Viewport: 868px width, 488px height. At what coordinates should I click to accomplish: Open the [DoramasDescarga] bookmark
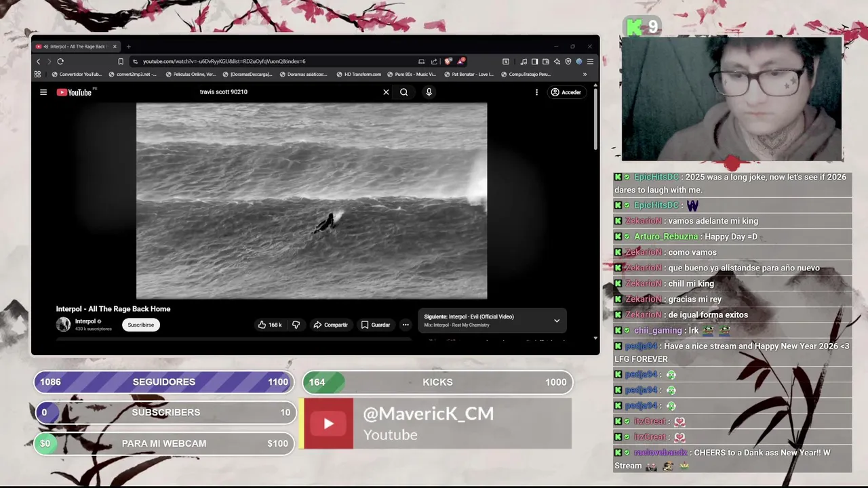(x=248, y=75)
